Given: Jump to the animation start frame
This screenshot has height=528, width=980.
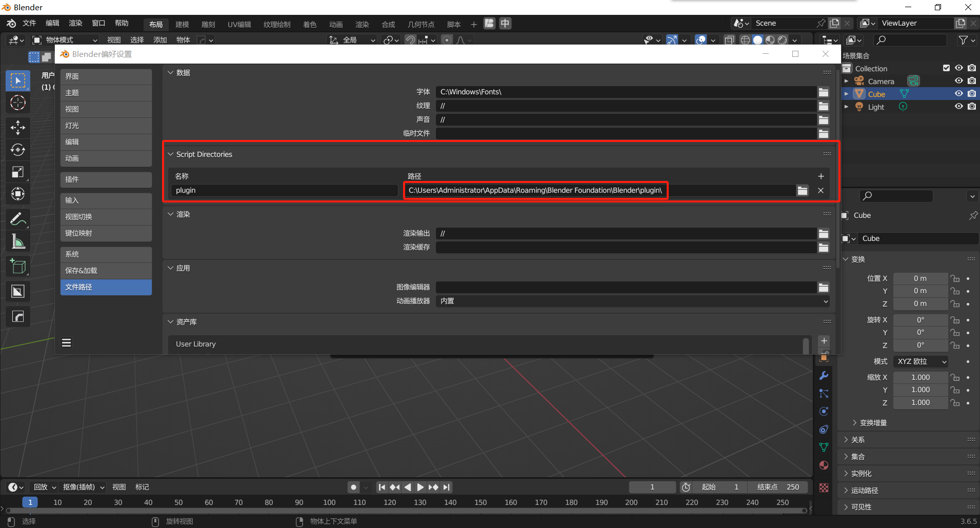Looking at the screenshot, I should click(x=382, y=487).
